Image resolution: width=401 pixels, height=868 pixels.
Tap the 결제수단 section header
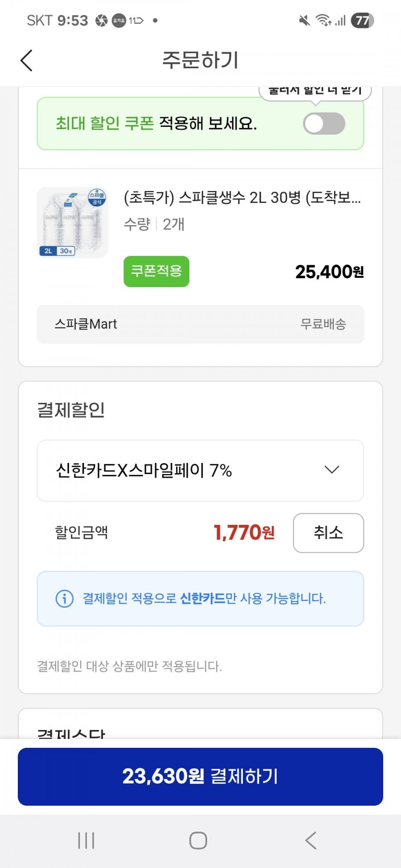[71, 734]
